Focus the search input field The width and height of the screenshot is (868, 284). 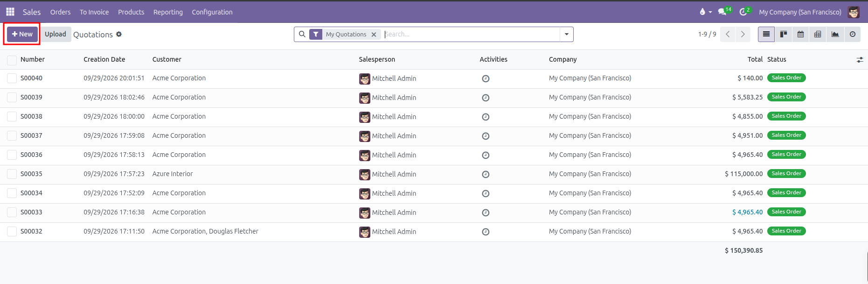pyautogui.click(x=471, y=34)
